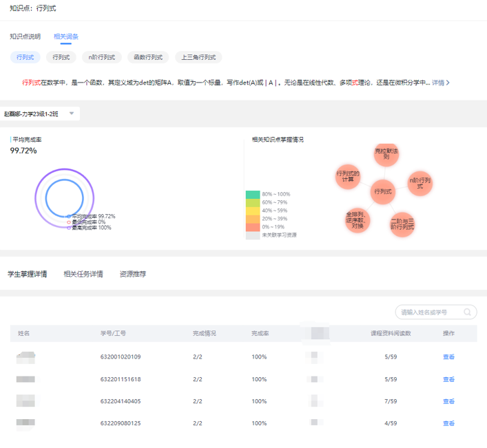Click the 课程资料阅读数 column header
Screen dimensions: 487x448
(391, 334)
